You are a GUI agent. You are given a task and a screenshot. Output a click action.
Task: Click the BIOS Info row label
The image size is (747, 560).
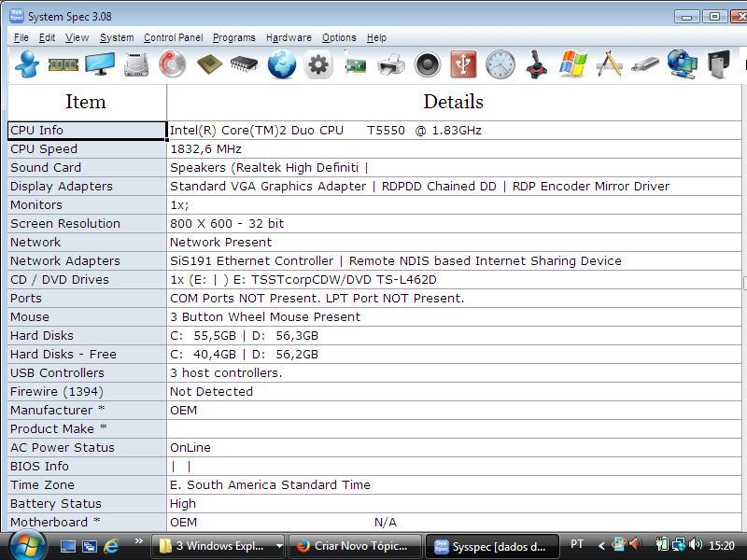pos(87,466)
